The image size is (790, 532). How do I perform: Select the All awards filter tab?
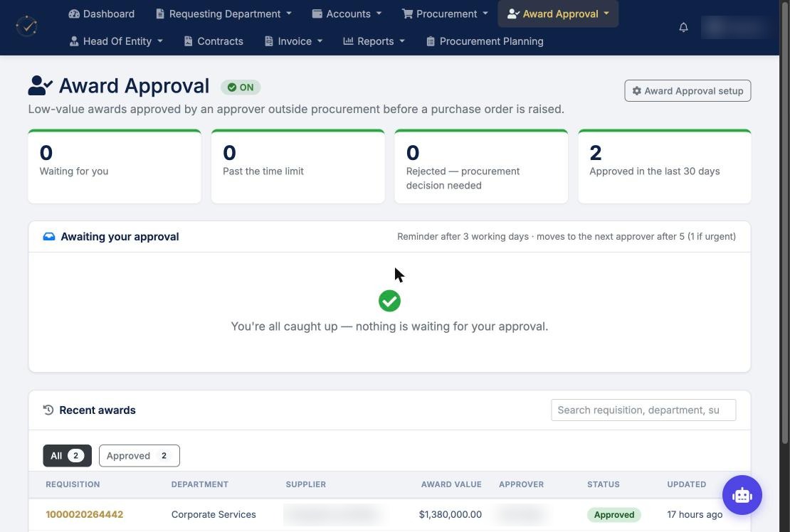pos(67,455)
